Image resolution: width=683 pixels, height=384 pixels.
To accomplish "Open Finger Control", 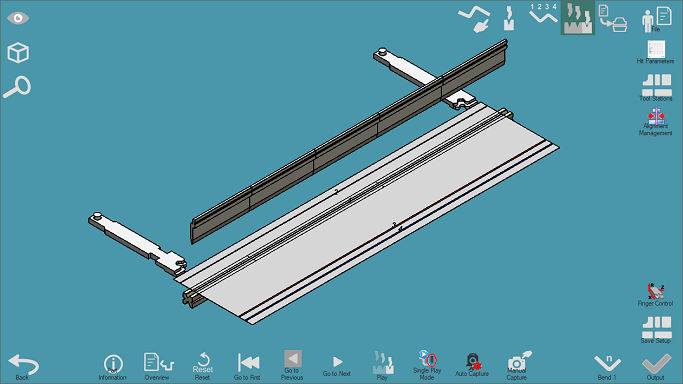I will click(x=655, y=295).
